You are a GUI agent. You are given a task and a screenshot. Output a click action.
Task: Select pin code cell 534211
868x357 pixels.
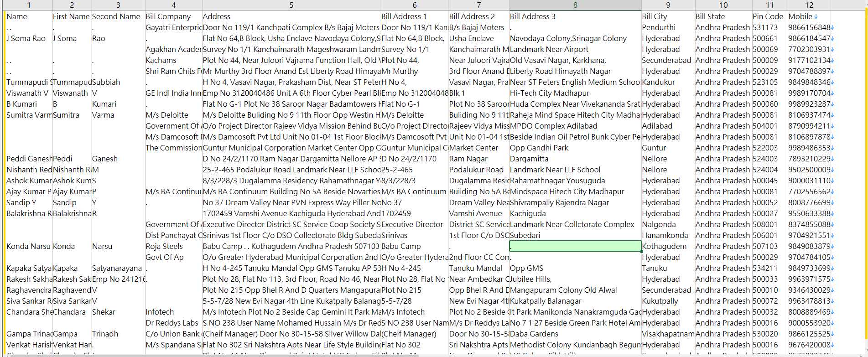(770, 268)
